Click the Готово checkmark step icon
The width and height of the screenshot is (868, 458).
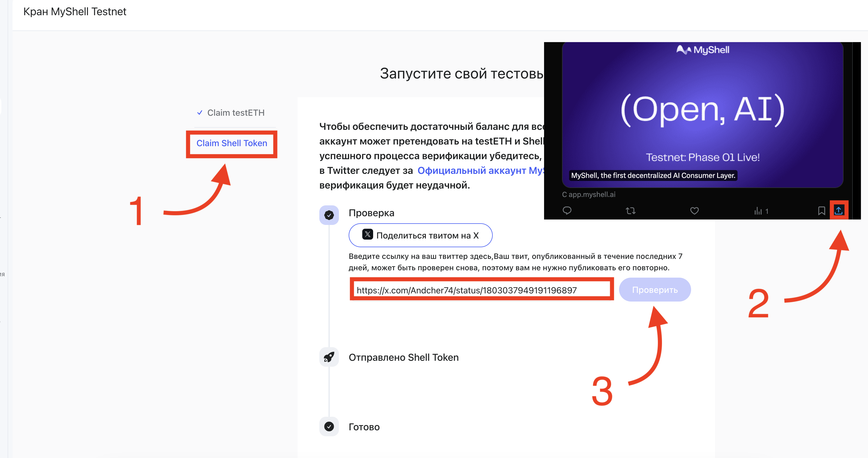[329, 427]
